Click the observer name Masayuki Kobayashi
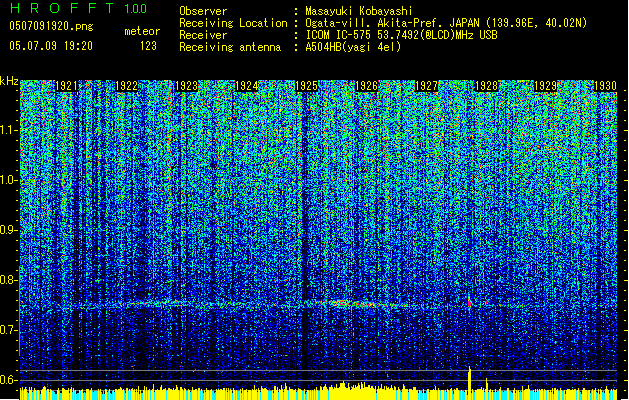Screen dimensions: 629x400 359,11
